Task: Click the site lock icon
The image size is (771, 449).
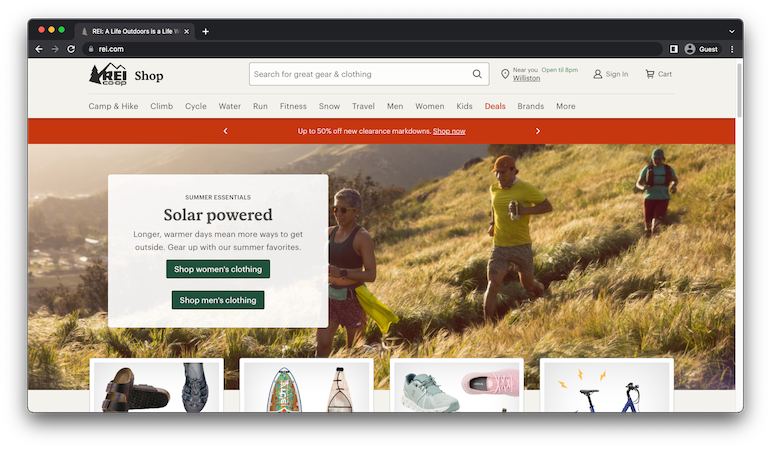Action: click(90, 49)
